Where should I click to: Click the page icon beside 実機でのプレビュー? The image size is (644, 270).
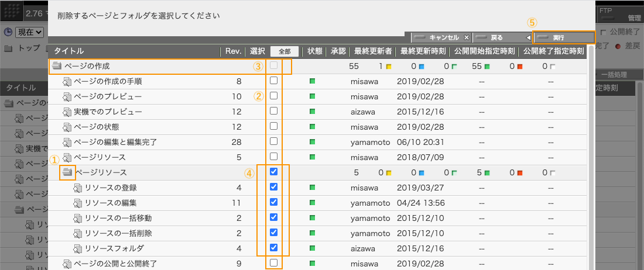pos(67,112)
